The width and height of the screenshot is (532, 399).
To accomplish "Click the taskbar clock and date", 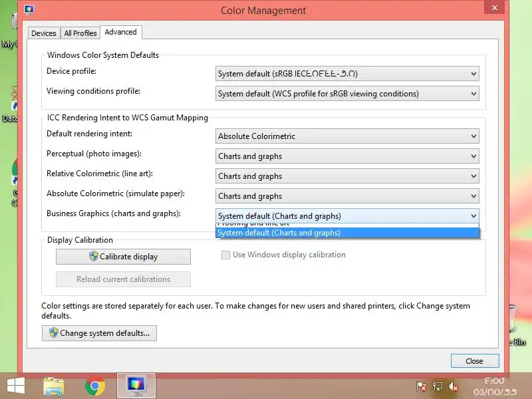I will tap(495, 386).
